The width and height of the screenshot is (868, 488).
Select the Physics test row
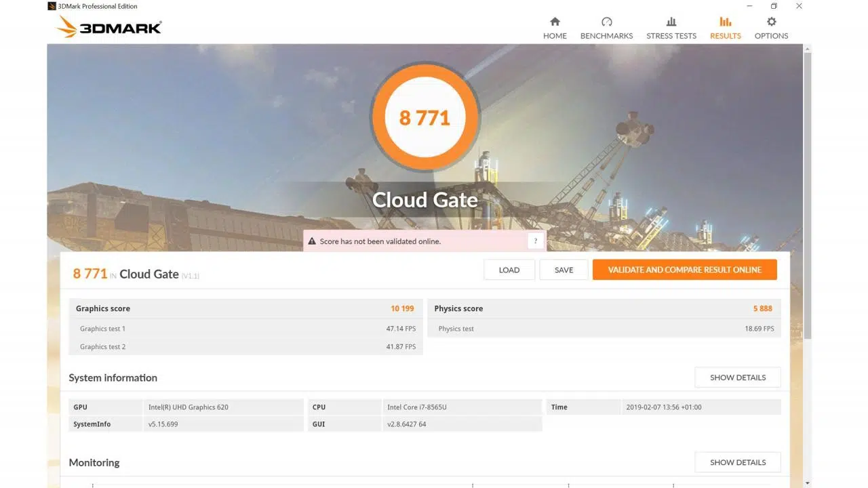click(x=604, y=329)
